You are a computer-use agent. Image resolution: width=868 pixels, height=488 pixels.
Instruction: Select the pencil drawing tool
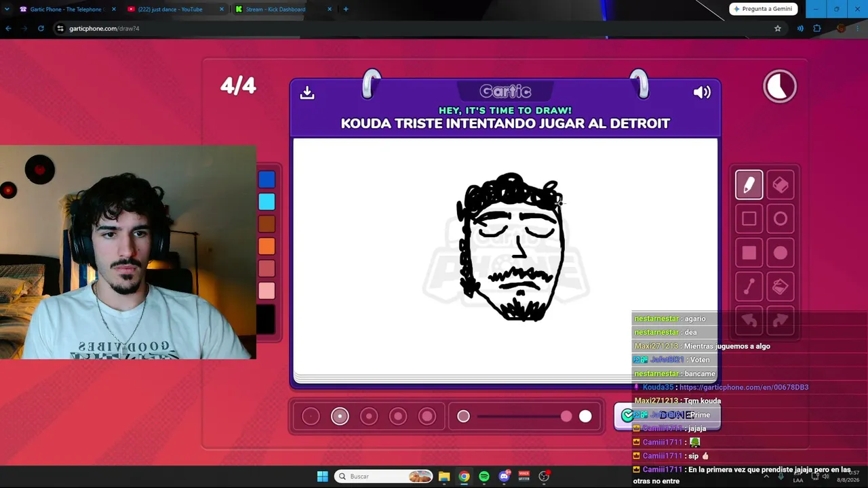(749, 185)
